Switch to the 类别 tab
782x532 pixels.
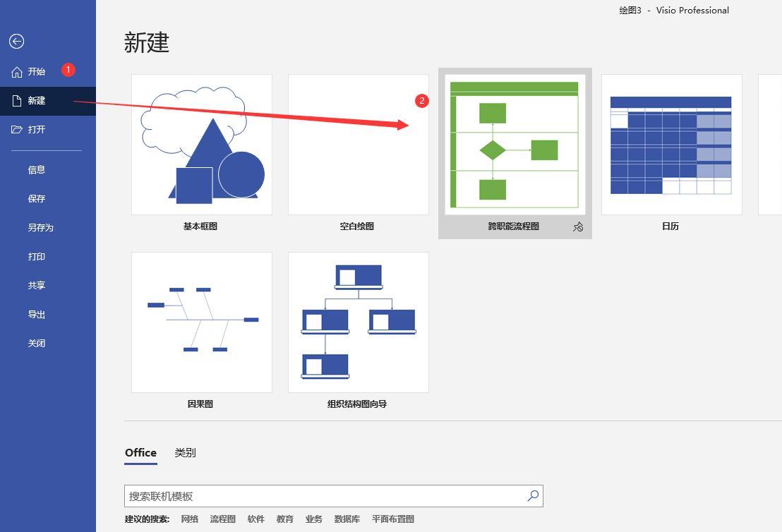point(186,452)
